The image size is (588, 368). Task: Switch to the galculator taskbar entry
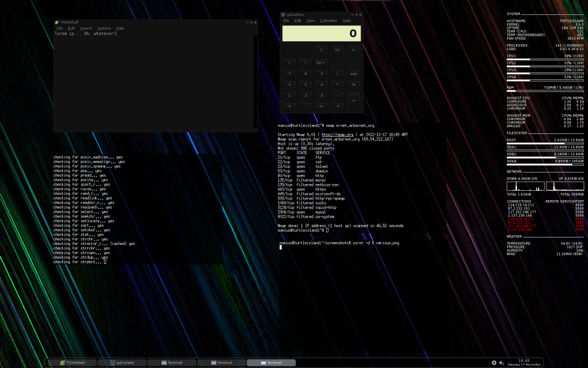point(121,363)
